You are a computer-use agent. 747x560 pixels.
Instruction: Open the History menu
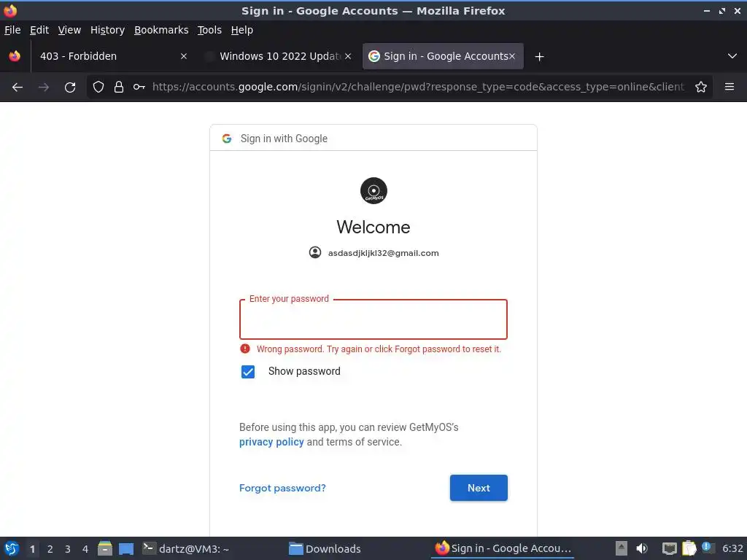[108, 30]
